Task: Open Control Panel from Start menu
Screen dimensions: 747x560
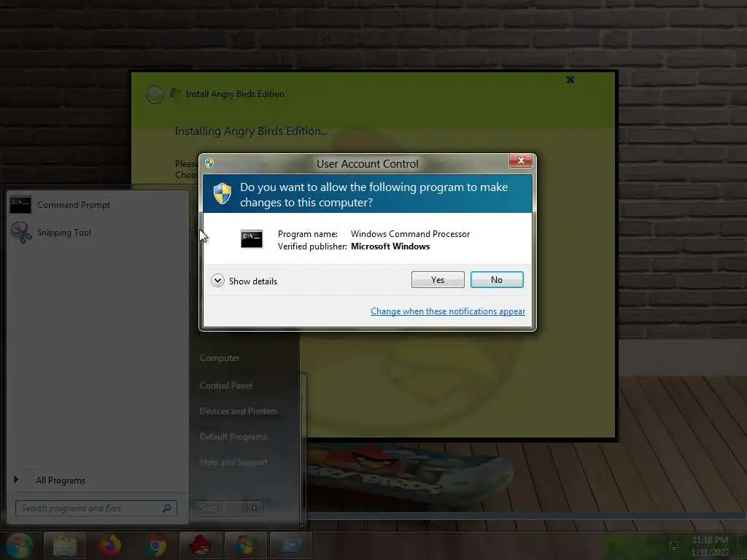Action: tap(226, 385)
